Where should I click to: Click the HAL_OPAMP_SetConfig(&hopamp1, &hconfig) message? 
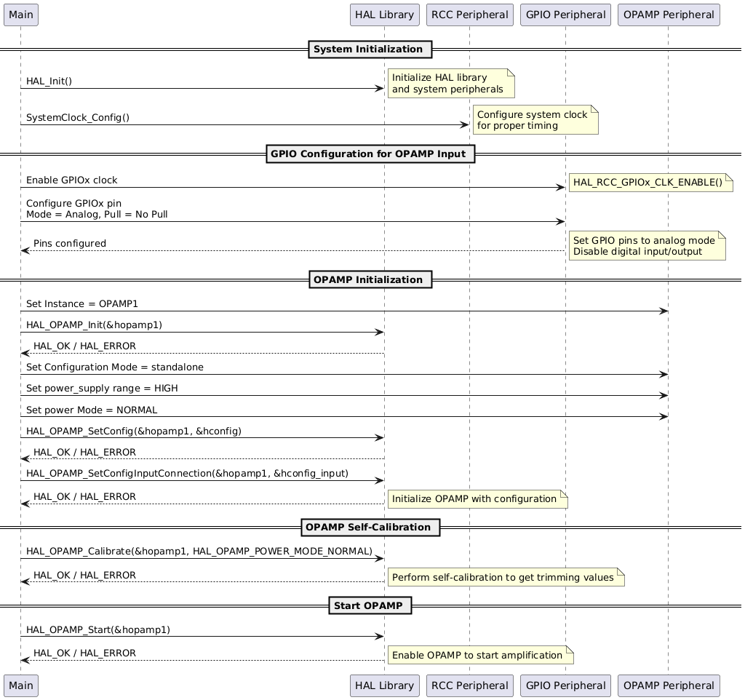pyautogui.click(x=134, y=431)
